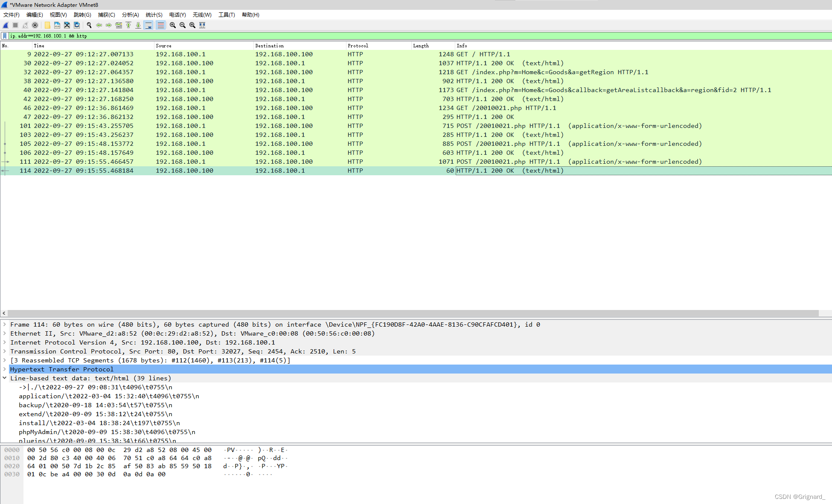Open the 帮助(H) menu
This screenshot has width=832, height=504.
point(250,15)
